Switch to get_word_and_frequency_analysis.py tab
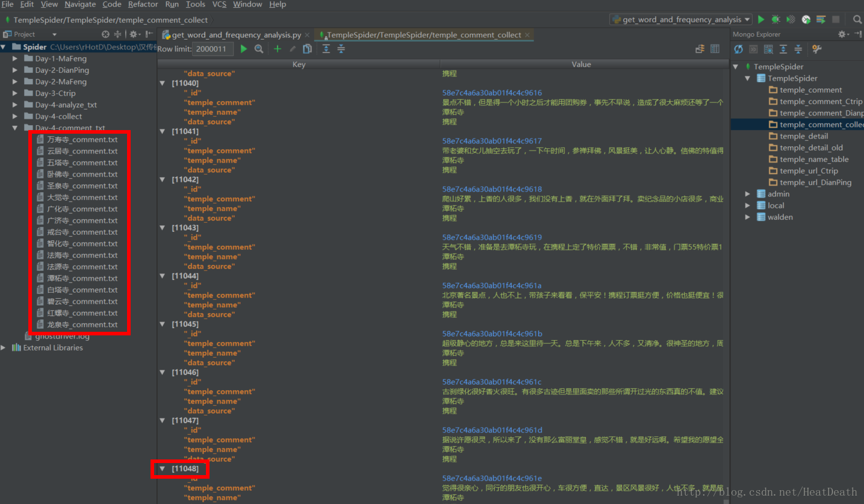Image resolution: width=864 pixels, height=504 pixels. click(x=236, y=35)
